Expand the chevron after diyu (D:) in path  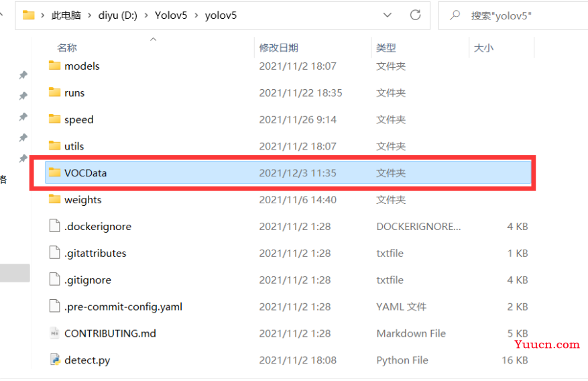(146, 15)
